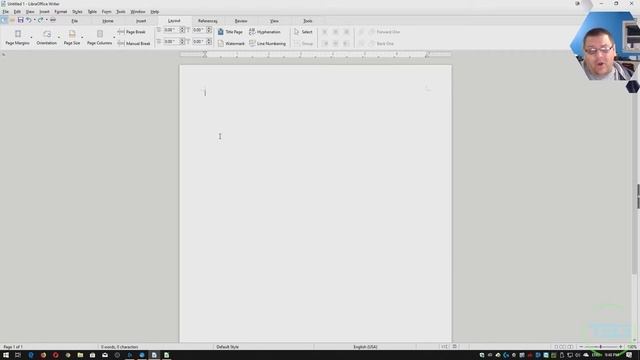Click the Page Size icon
Screen dimensions: 640x360
(72, 34)
